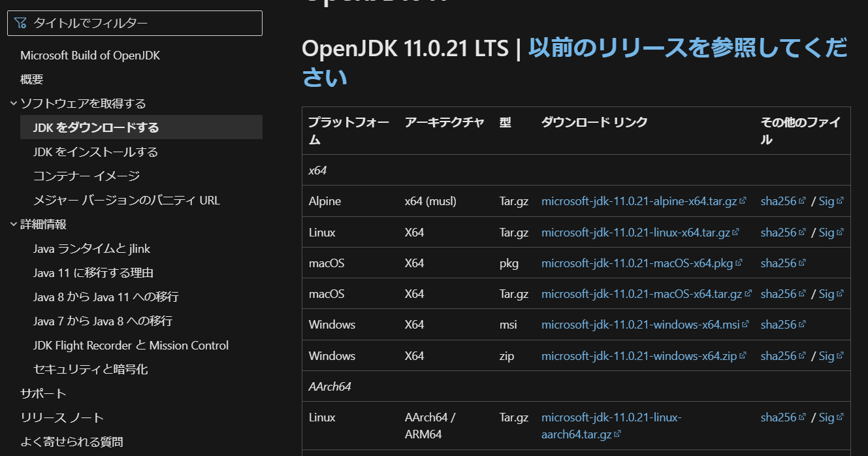Open Java 11 に移行する理由 article
The image size is (868, 456).
pos(93,272)
